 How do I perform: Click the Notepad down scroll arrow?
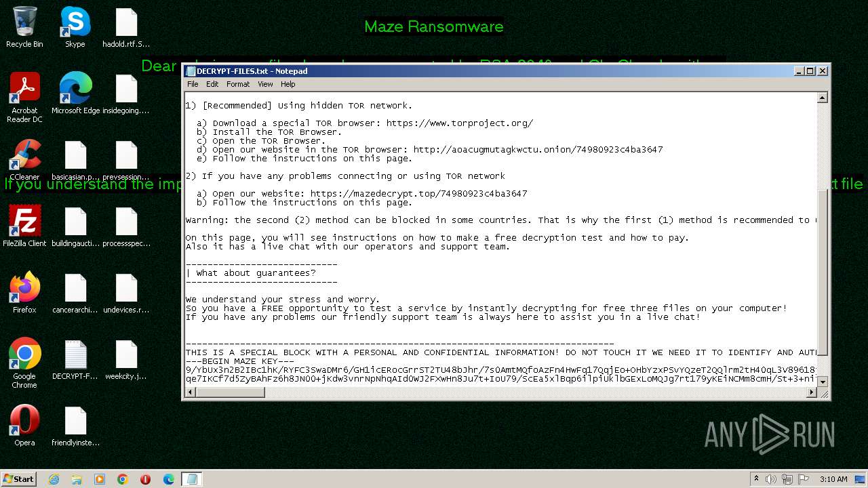(822, 382)
